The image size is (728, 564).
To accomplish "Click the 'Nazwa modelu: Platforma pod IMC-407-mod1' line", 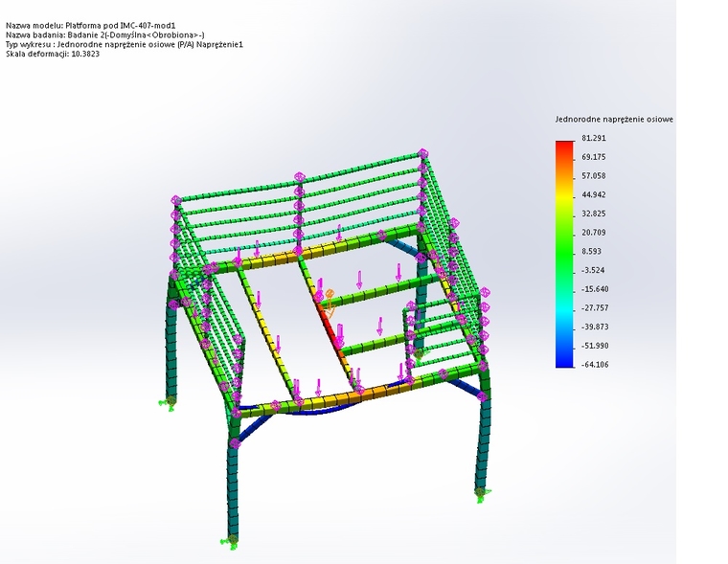I will tap(91, 26).
